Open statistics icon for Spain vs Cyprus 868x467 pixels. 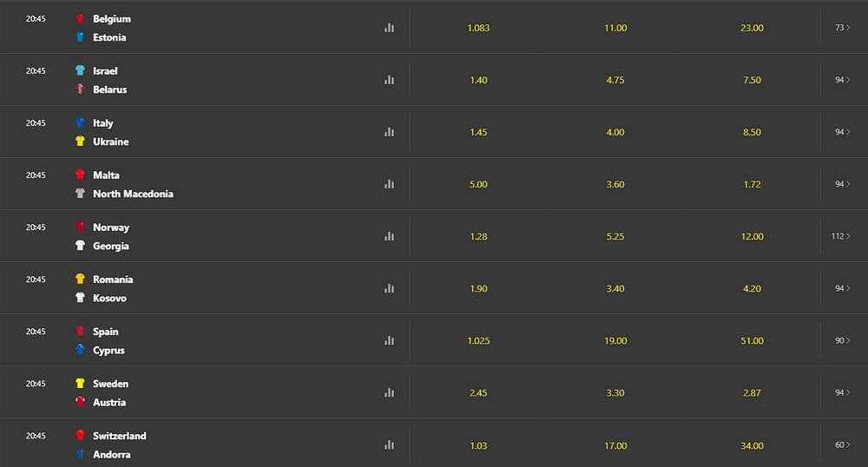[x=389, y=340]
